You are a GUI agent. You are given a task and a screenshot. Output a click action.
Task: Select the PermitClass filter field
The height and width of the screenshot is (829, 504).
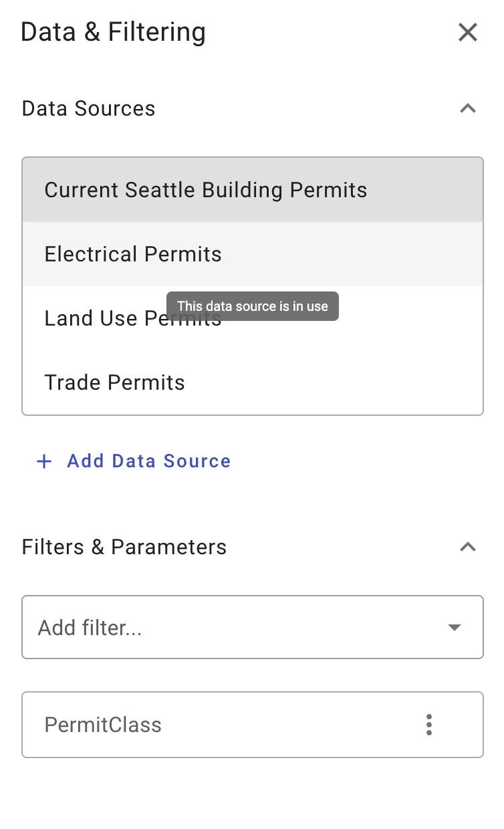pos(253,725)
